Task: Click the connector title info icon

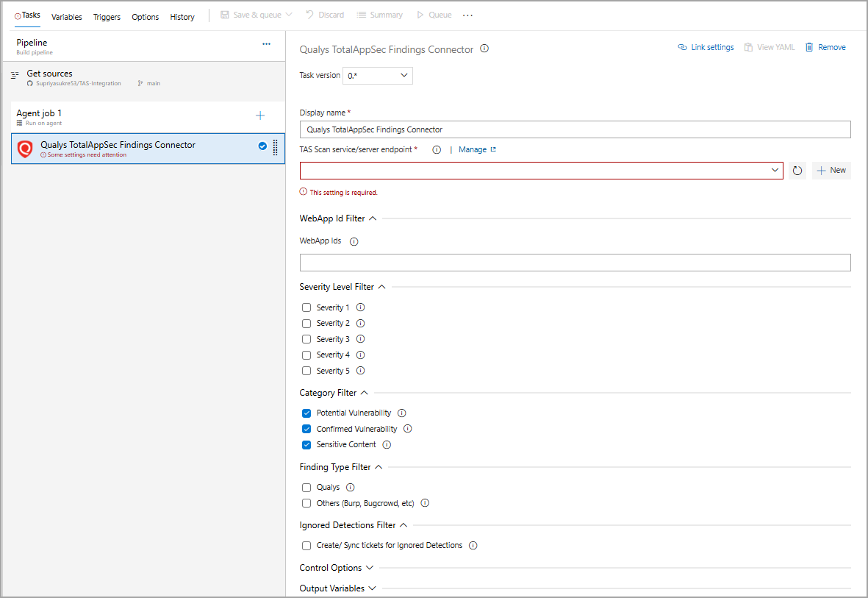Action: pos(484,49)
